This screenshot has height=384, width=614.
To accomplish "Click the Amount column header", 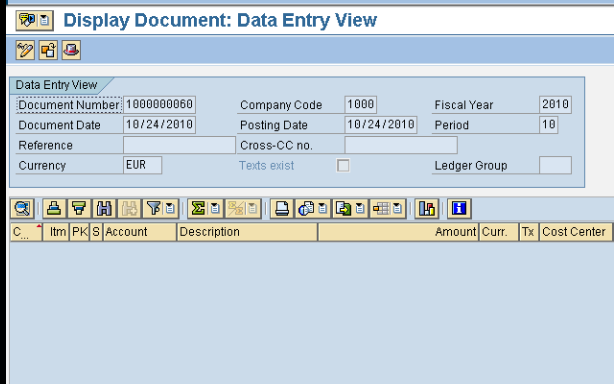I will click(398, 232).
